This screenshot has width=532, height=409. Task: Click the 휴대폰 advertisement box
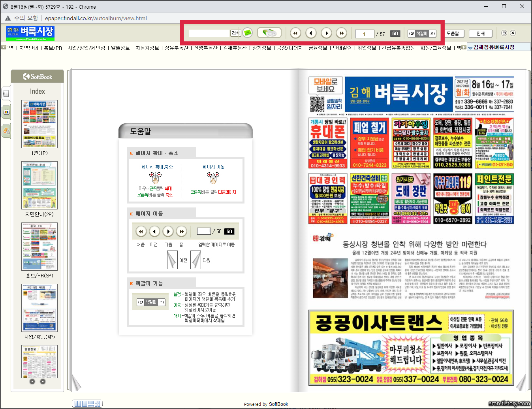[x=328, y=143]
